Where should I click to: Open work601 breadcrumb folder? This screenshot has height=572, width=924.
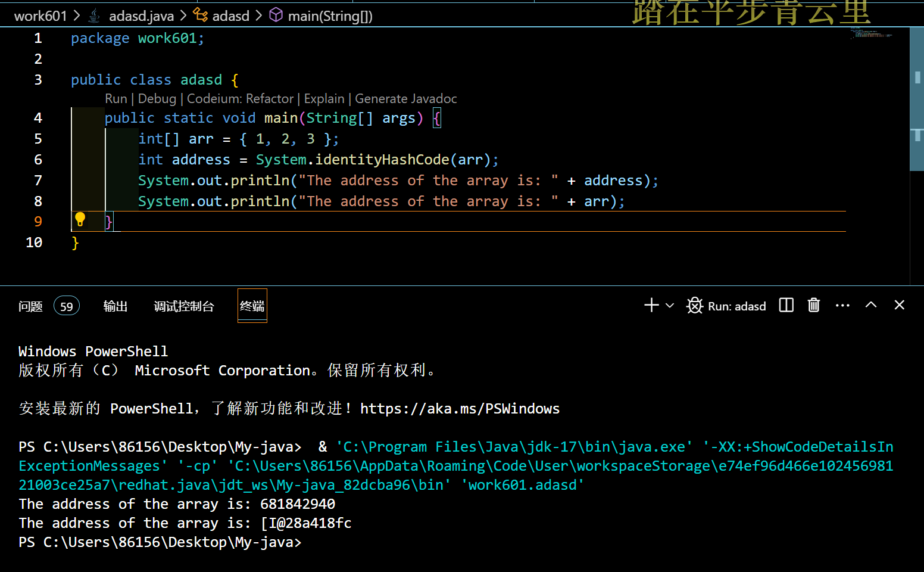(x=40, y=16)
